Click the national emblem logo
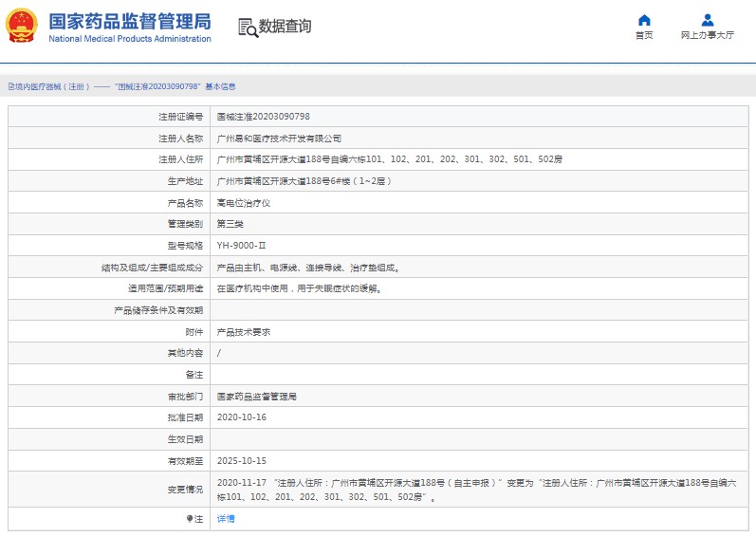The height and width of the screenshot is (537, 756). [x=21, y=26]
